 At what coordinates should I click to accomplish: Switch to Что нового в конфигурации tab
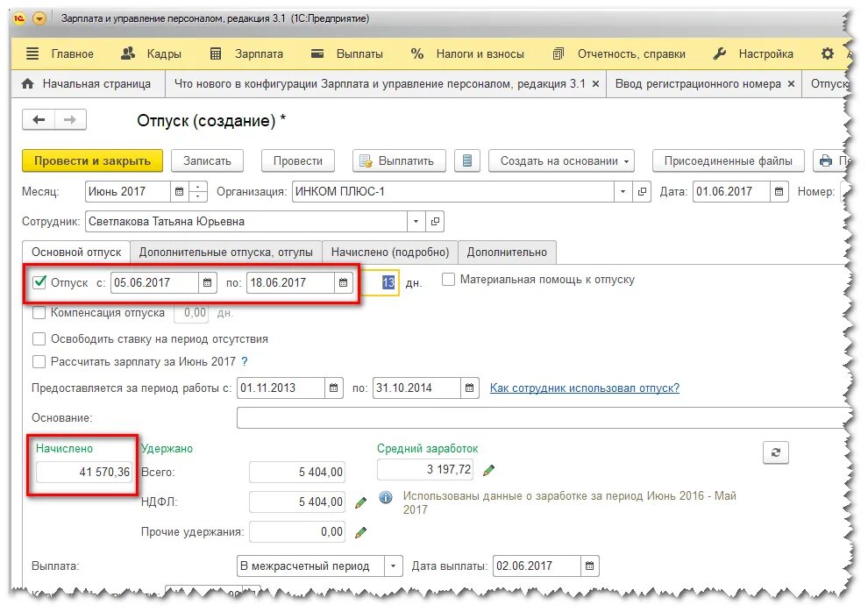click(x=379, y=83)
